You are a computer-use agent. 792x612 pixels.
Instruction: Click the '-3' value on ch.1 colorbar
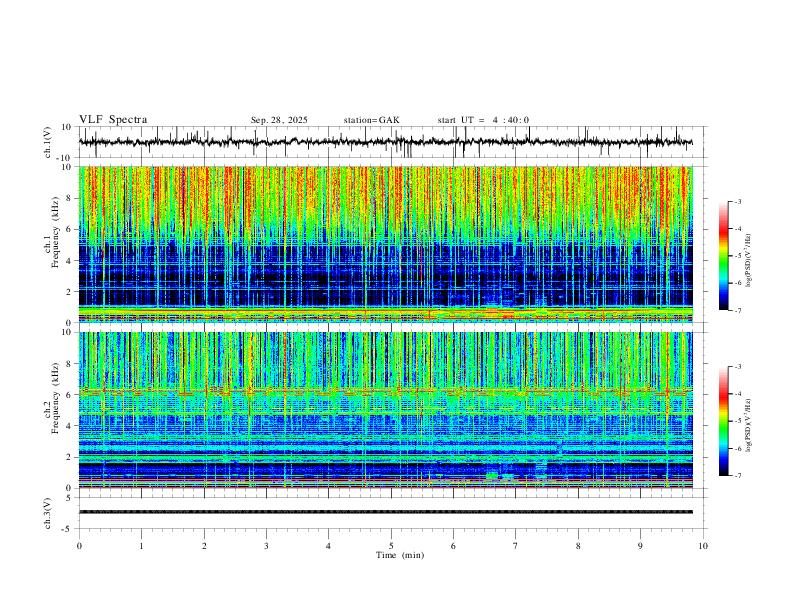[737, 201]
